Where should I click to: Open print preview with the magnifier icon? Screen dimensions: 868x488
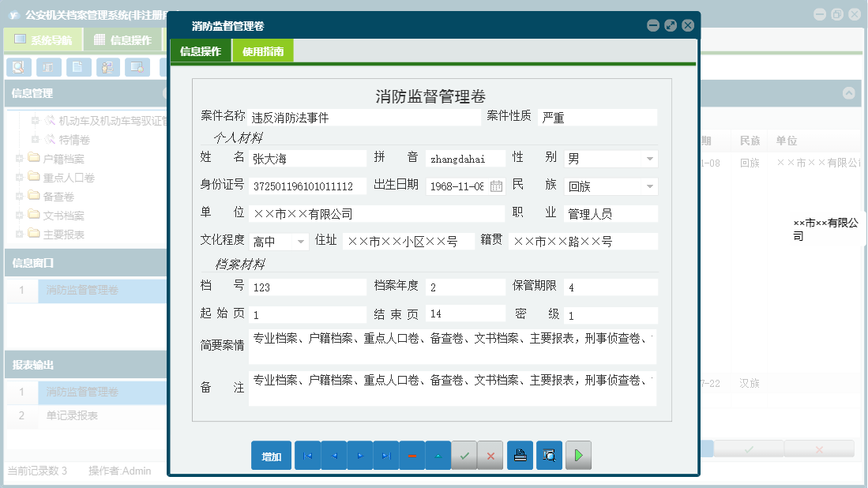pyautogui.click(x=549, y=456)
